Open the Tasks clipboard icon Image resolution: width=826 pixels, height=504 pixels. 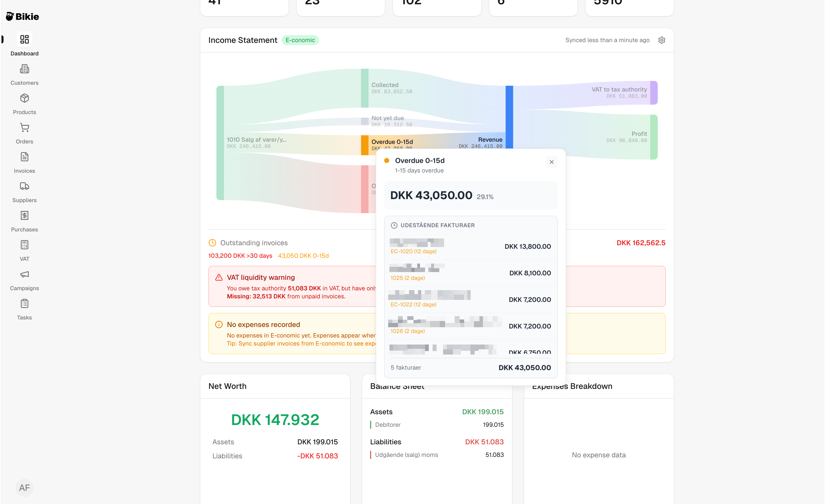click(25, 304)
